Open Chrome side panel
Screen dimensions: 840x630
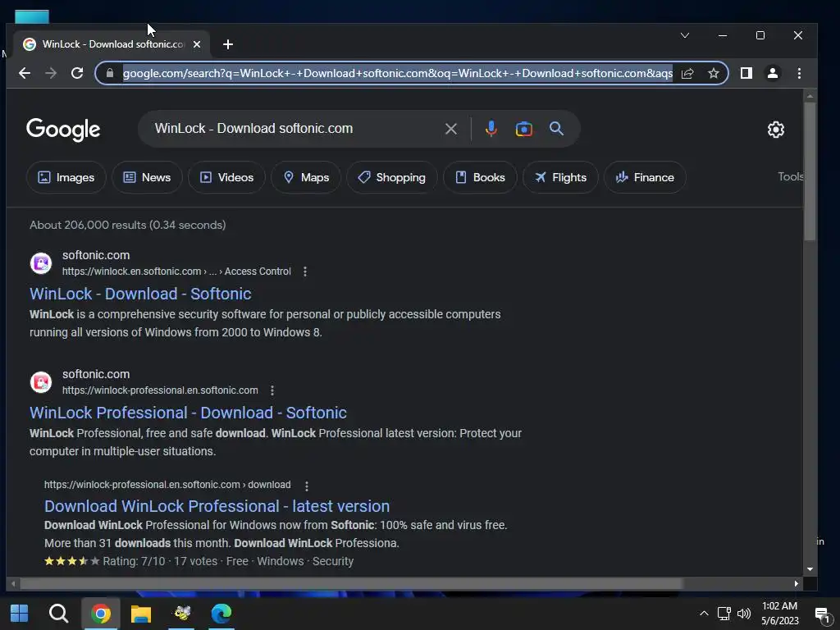[x=746, y=73]
